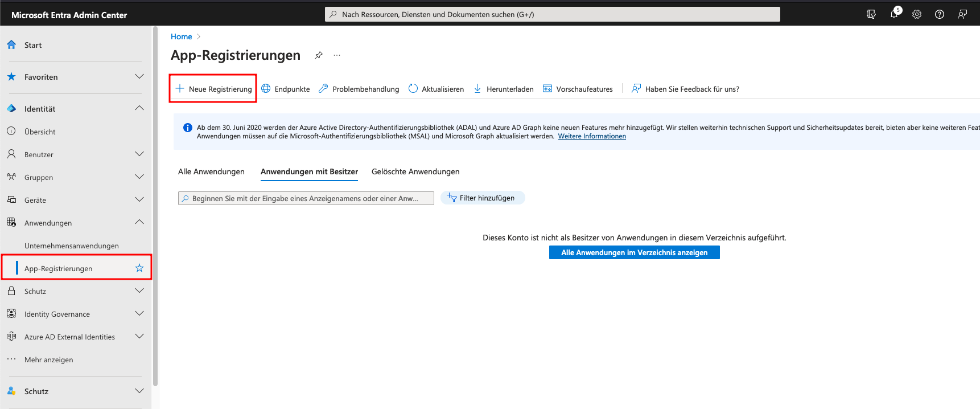Viewport: 980px width, 409px height.
Task: Expand the Geräte chevron
Action: click(139, 199)
